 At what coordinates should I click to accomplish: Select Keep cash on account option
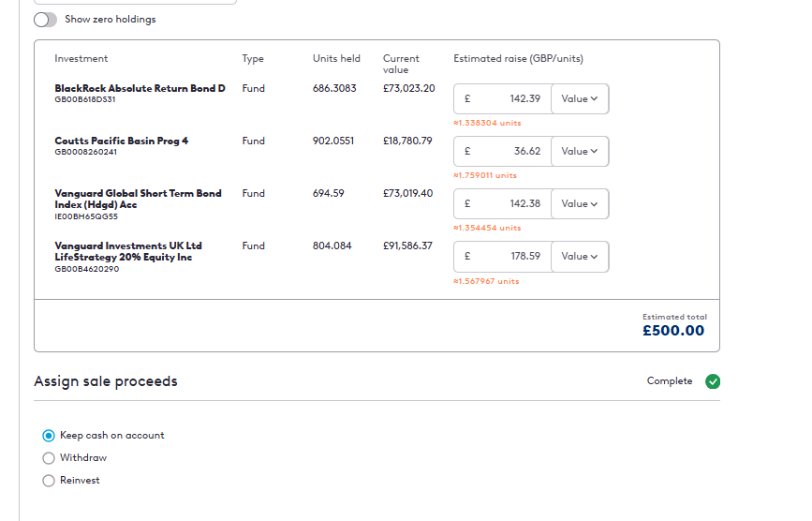click(49, 436)
